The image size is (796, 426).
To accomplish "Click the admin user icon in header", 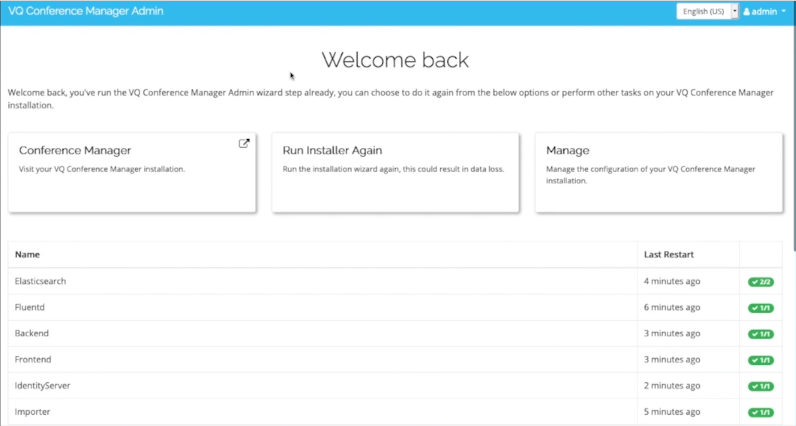I will click(x=747, y=12).
